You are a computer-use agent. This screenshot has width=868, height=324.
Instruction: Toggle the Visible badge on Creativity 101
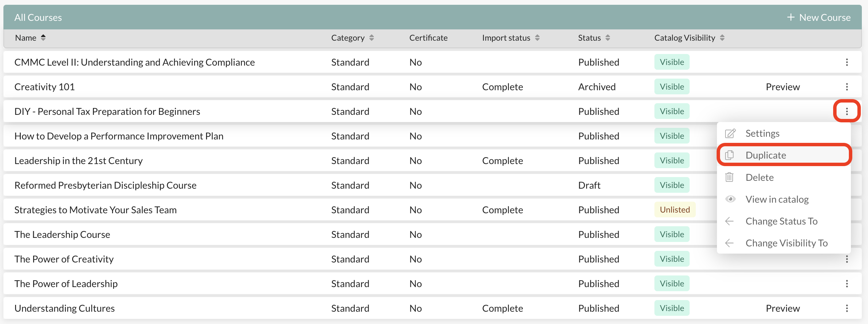coord(671,86)
